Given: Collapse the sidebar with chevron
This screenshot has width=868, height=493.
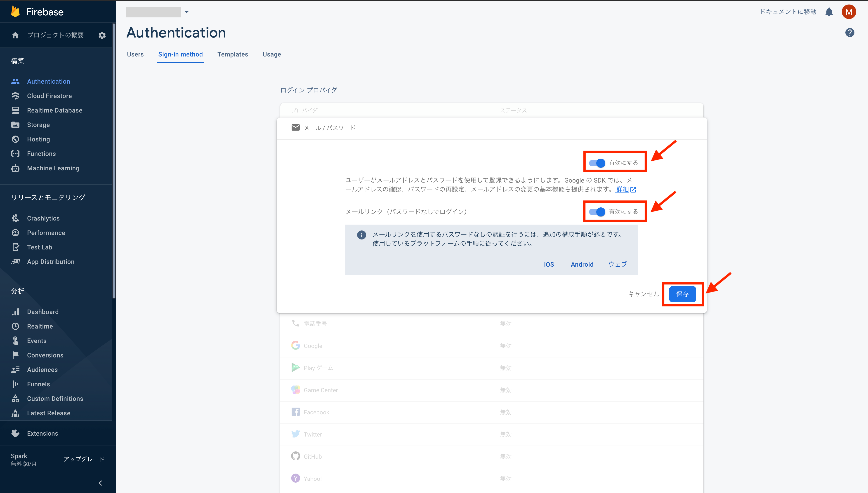Looking at the screenshot, I should tap(100, 483).
